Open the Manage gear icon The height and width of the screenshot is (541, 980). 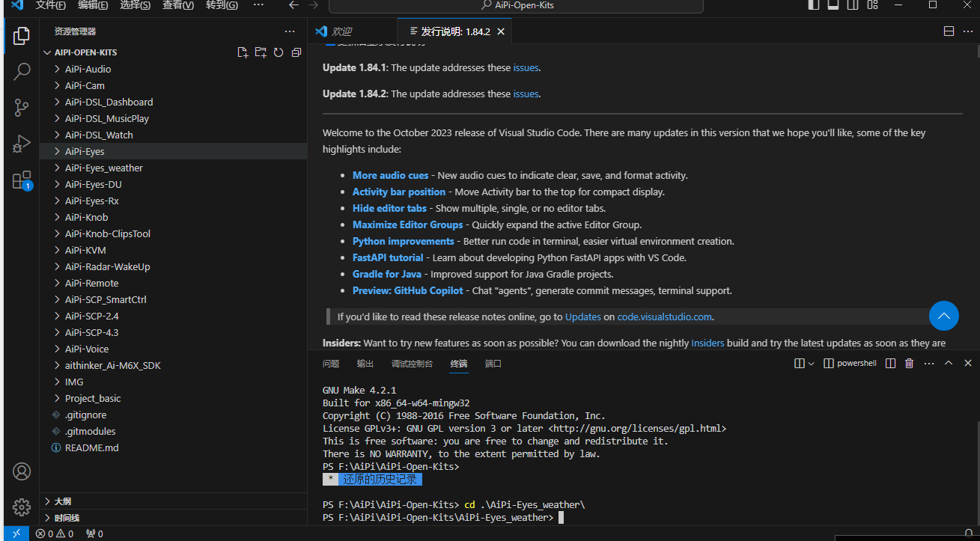point(22,507)
